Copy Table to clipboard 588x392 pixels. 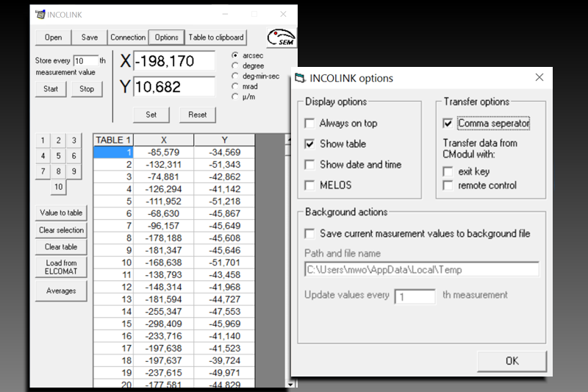pos(216,38)
